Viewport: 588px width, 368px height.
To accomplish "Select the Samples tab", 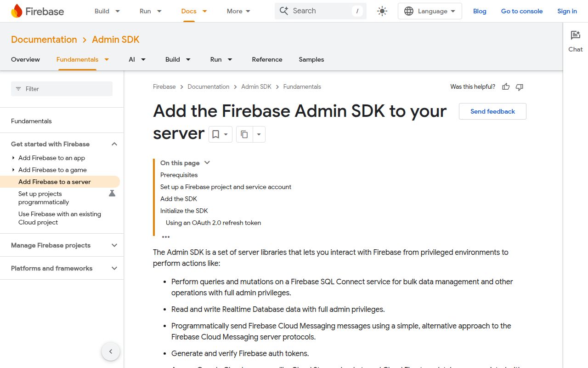I will (x=311, y=59).
